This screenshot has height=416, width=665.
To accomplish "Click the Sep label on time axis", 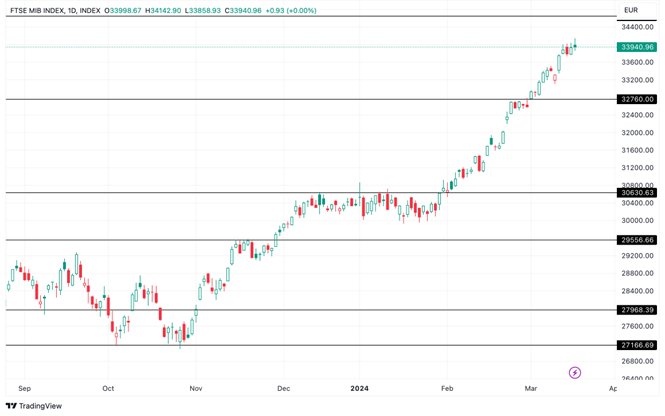I will (x=25, y=388).
